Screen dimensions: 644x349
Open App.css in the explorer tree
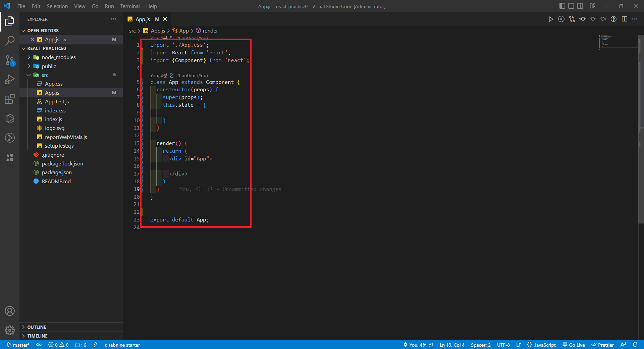[71, 84]
